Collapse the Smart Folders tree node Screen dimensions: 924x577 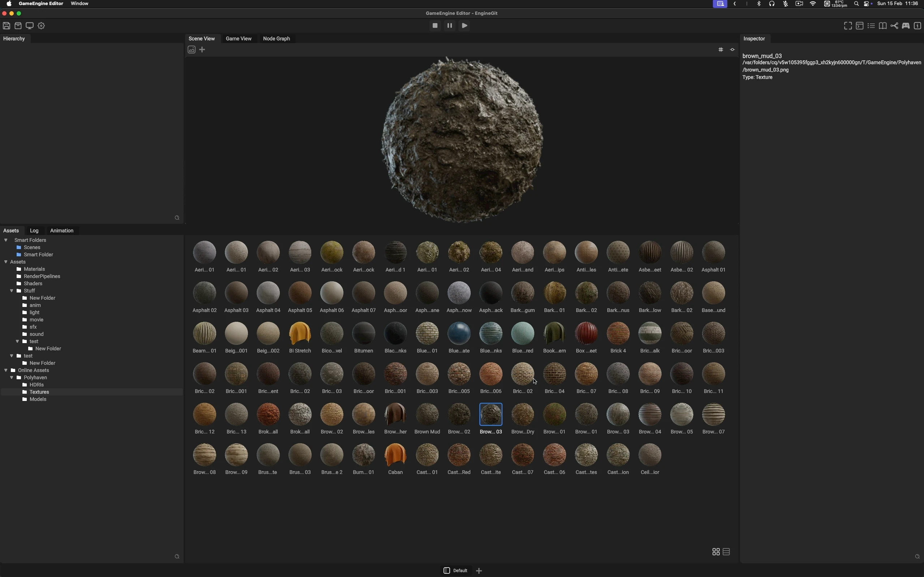[x=6, y=240]
